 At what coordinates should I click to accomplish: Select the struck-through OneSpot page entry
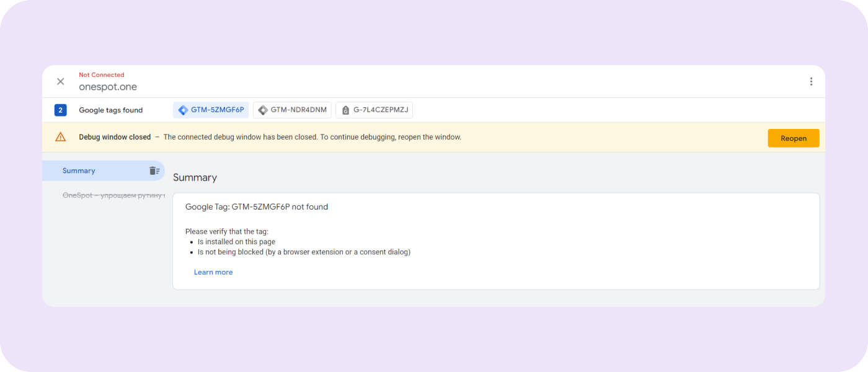point(113,195)
